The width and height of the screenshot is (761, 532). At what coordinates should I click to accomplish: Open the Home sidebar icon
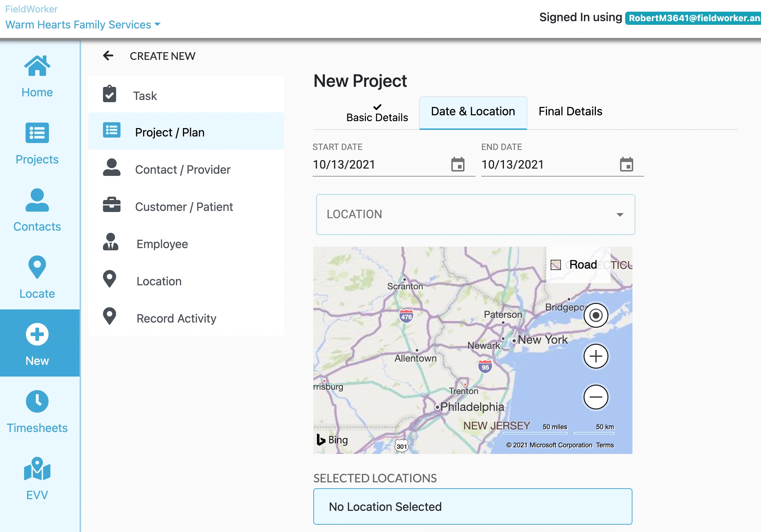coord(37,76)
